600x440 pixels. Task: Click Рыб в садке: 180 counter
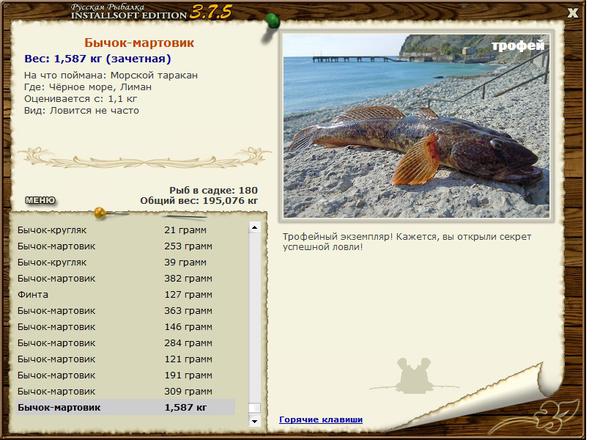[x=214, y=190]
